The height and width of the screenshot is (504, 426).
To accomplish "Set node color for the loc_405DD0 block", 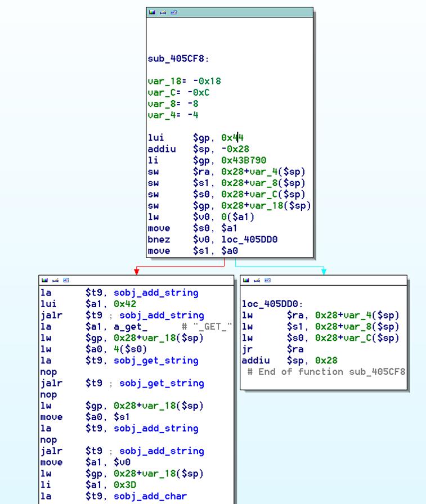I will [x=246, y=280].
